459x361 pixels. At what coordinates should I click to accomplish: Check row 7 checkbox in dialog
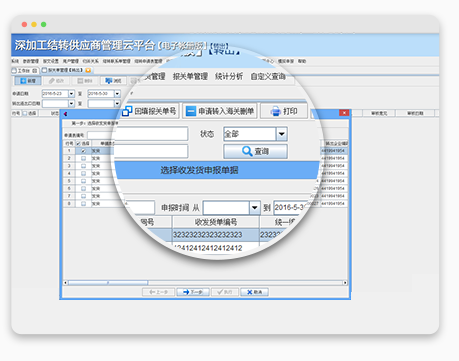83,196
